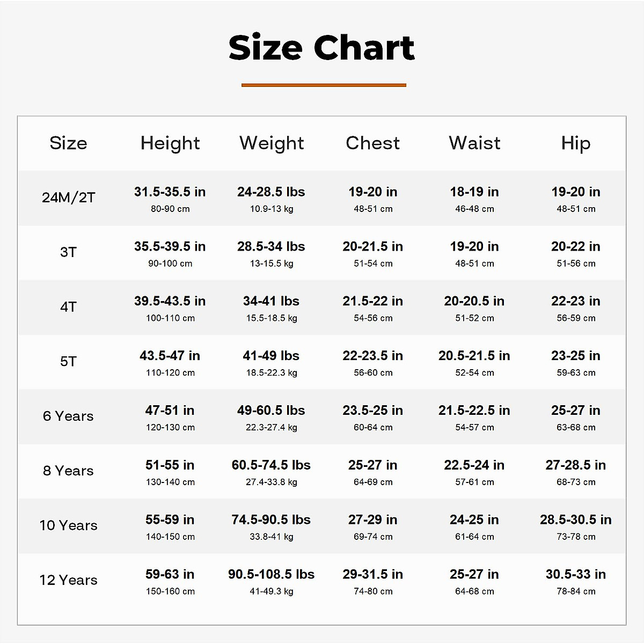Click the 22.5-24 in waist value
The width and height of the screenshot is (644, 644).
[474, 465]
